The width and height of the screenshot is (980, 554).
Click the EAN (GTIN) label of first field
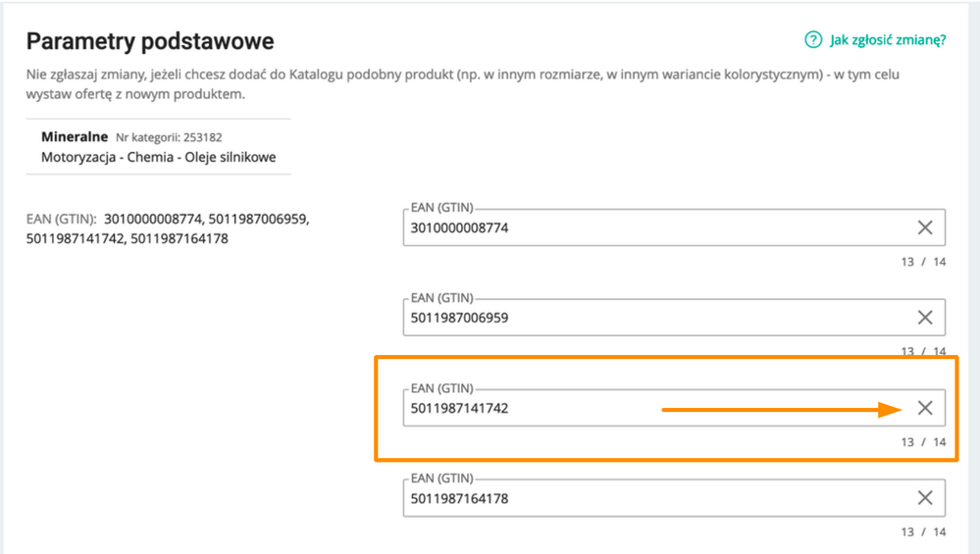(441, 207)
